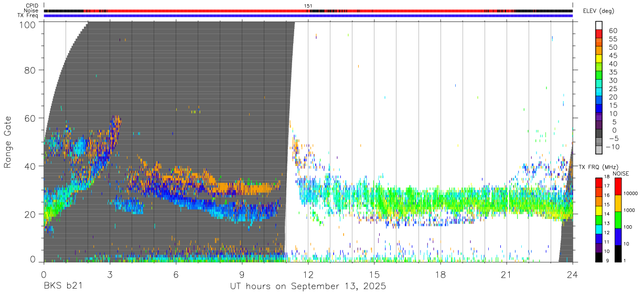Click the elevation colorbar label '30'
Screen dimensions: 644x297
click(612, 80)
